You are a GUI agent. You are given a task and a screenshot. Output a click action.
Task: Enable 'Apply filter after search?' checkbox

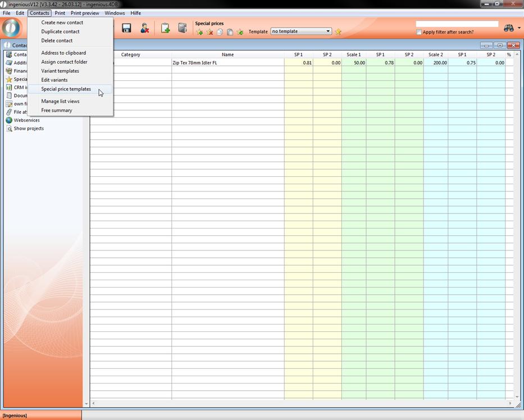[419, 32]
